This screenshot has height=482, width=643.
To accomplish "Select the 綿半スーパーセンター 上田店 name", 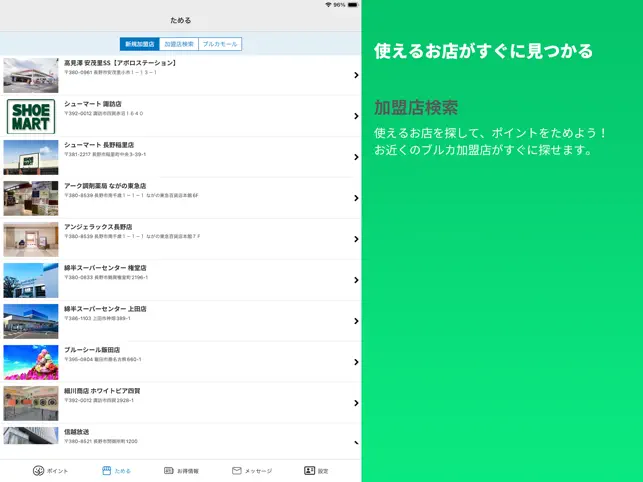I will click(105, 309).
